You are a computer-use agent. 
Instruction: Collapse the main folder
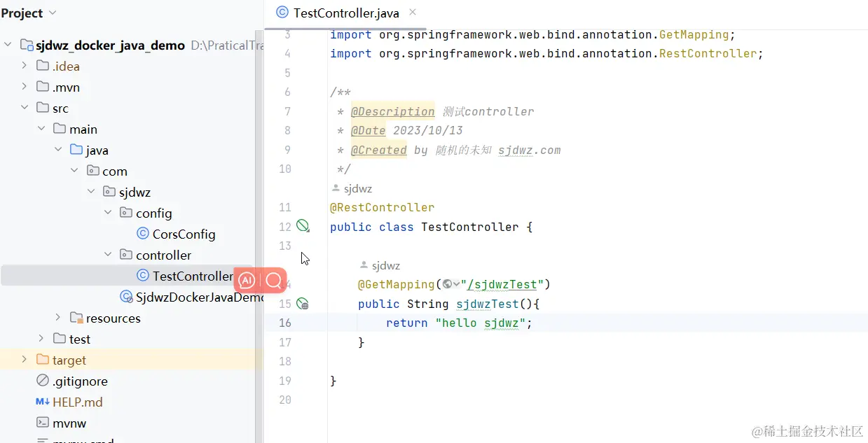[x=41, y=129]
